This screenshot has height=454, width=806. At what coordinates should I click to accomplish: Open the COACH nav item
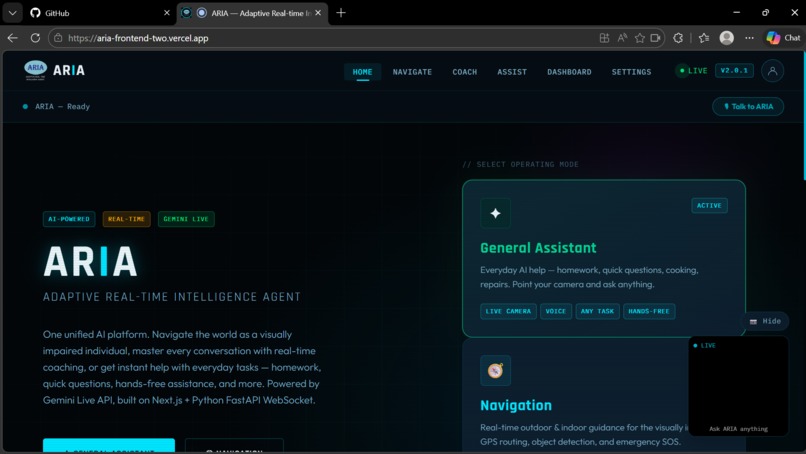coord(465,72)
